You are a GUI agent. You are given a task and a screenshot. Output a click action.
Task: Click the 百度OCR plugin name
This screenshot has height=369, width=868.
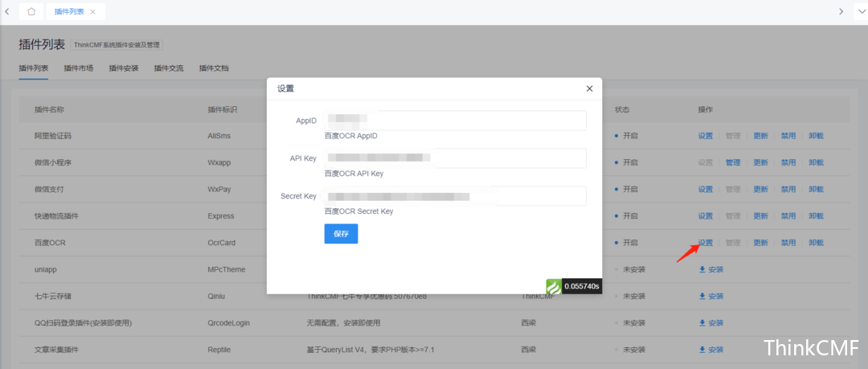(50, 243)
